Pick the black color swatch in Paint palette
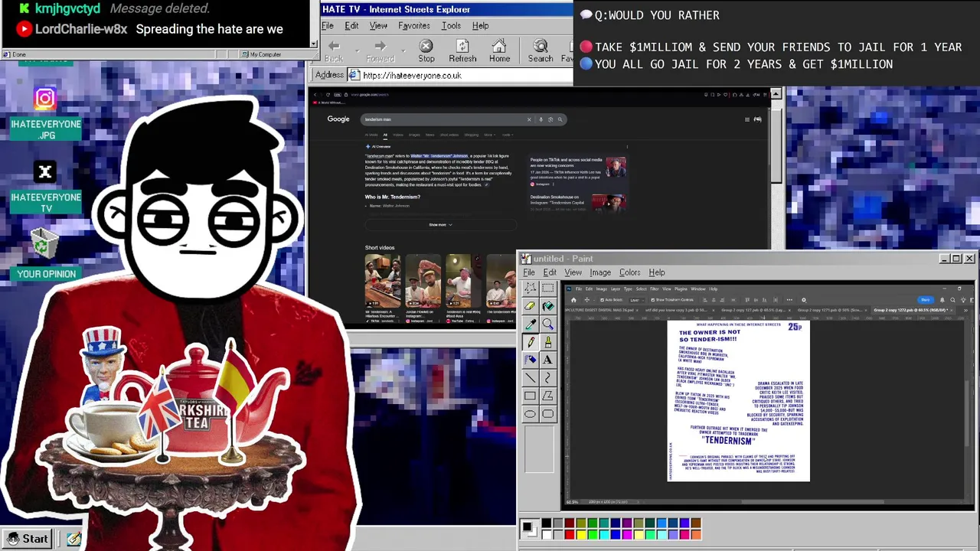Image resolution: width=980 pixels, height=551 pixels. [x=546, y=524]
